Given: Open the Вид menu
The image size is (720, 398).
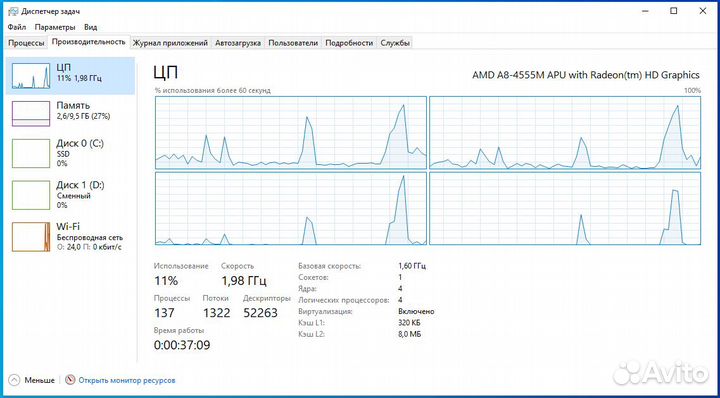Looking at the screenshot, I should (x=90, y=27).
